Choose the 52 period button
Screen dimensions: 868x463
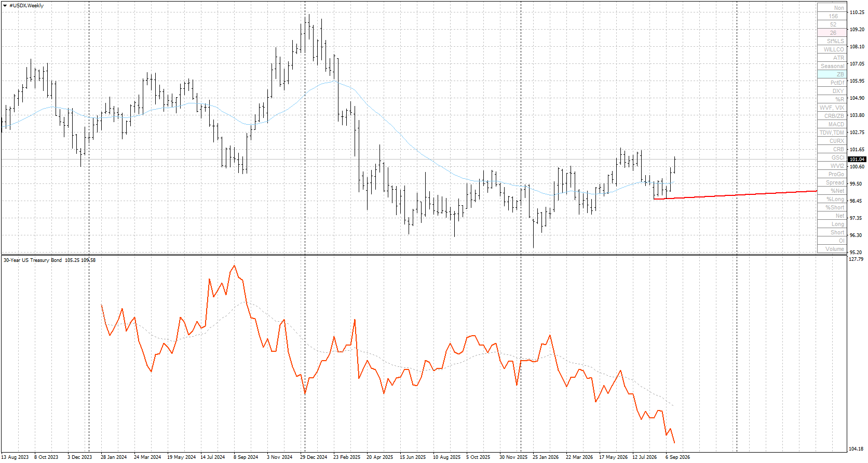[x=832, y=24]
